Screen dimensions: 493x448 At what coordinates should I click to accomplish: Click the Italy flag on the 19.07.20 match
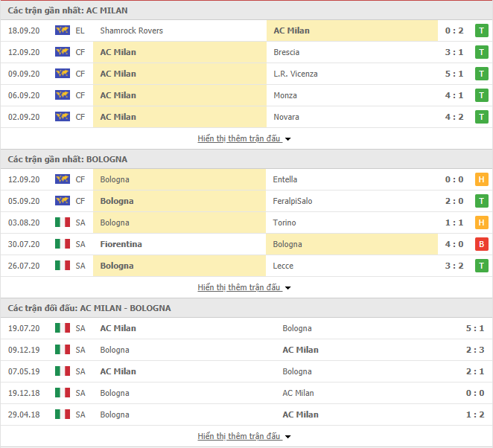tap(63, 328)
